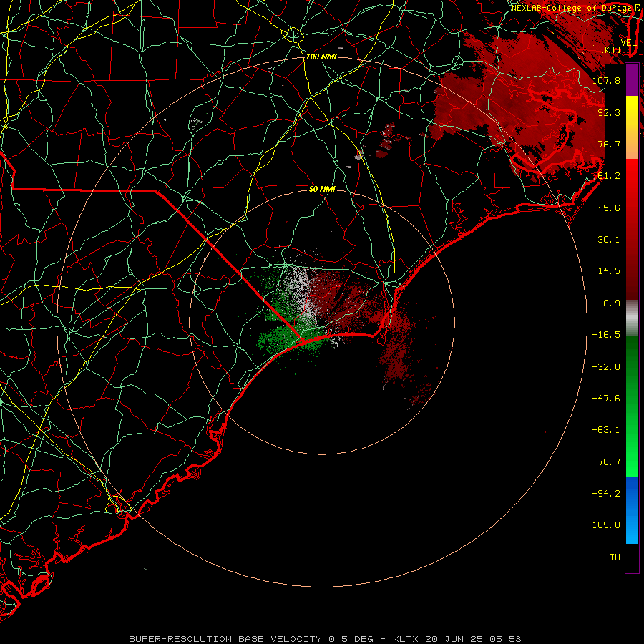644x644 pixels.
Task: Click the 100 NMI range ring label
Action: 321,57
